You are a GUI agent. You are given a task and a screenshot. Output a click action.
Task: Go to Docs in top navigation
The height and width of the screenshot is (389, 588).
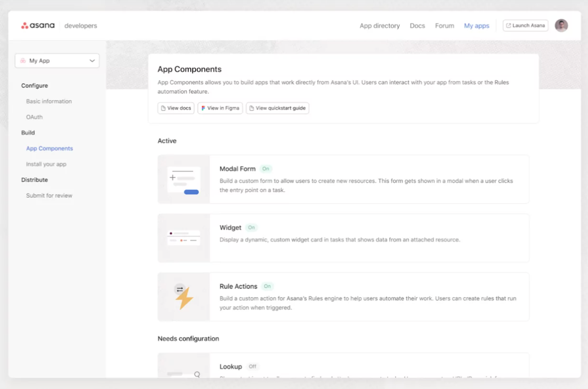[417, 26]
